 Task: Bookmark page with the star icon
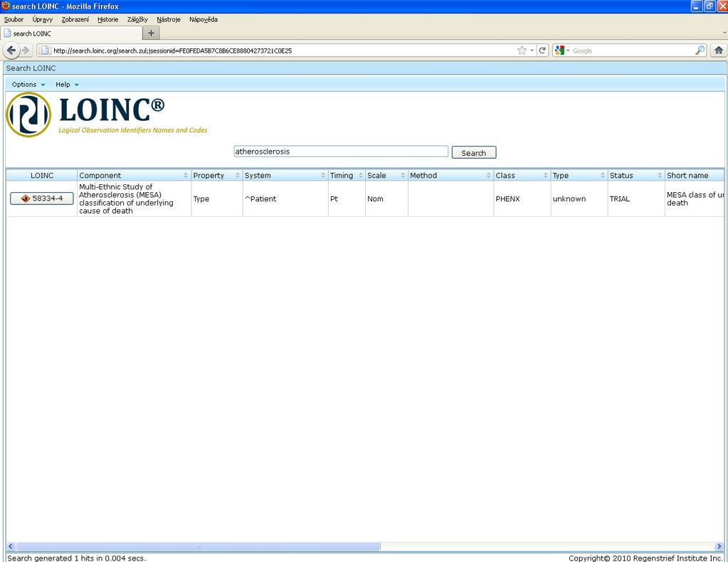point(522,51)
